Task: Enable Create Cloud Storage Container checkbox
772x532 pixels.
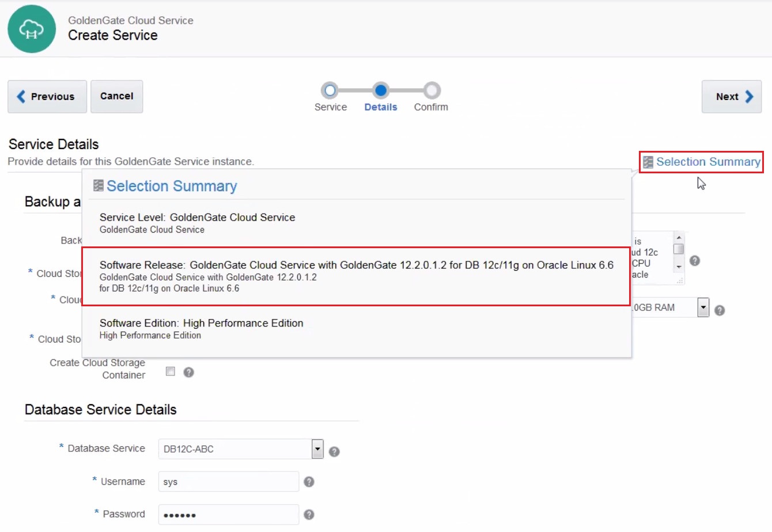Action: coord(171,371)
